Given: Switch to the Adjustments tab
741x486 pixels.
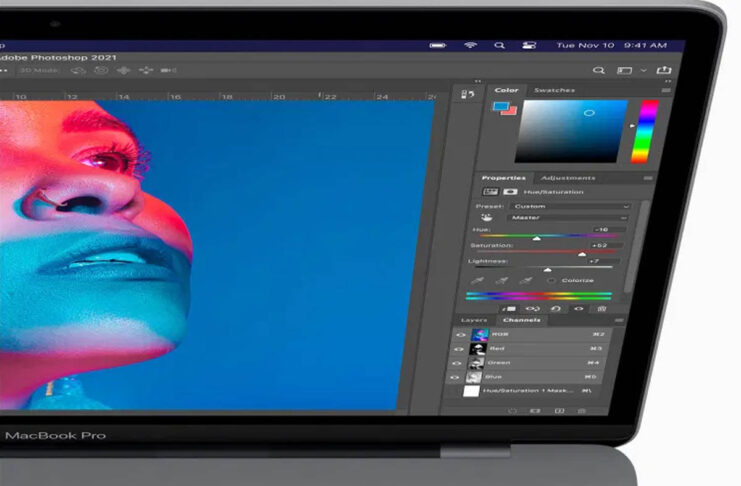Looking at the screenshot, I should coord(568,178).
